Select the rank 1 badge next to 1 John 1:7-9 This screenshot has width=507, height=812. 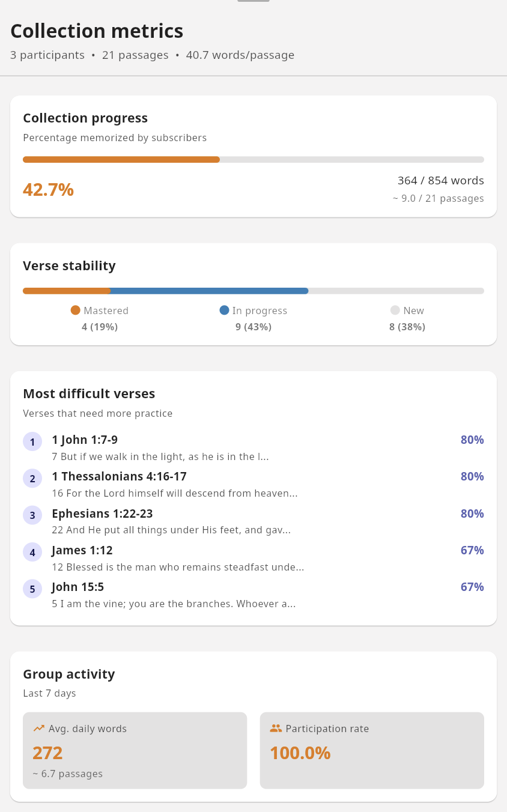pyautogui.click(x=32, y=441)
